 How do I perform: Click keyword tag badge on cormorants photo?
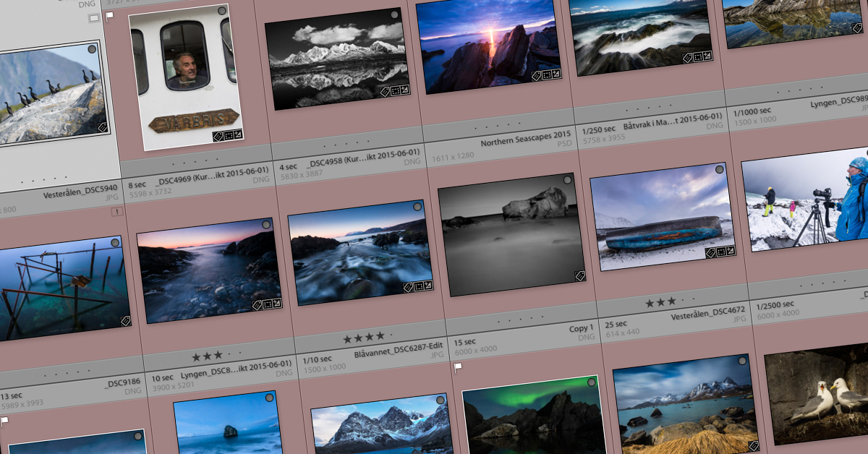click(x=102, y=127)
